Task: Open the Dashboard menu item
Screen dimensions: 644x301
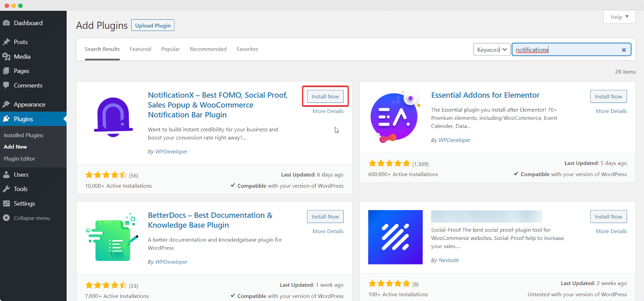Action: (33, 23)
